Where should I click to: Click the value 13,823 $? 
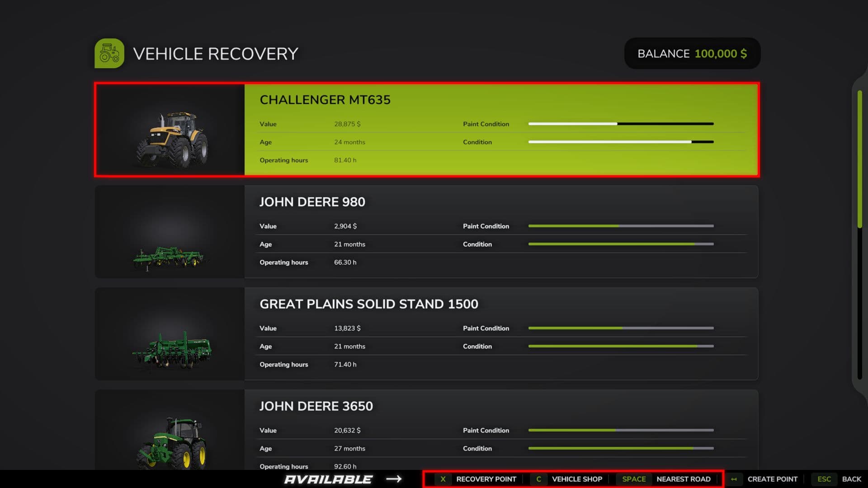(x=347, y=328)
